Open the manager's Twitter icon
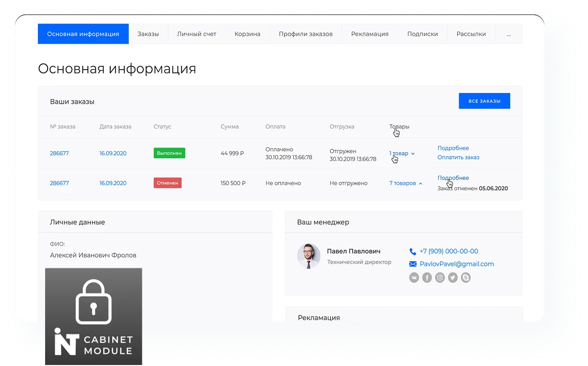 click(453, 277)
